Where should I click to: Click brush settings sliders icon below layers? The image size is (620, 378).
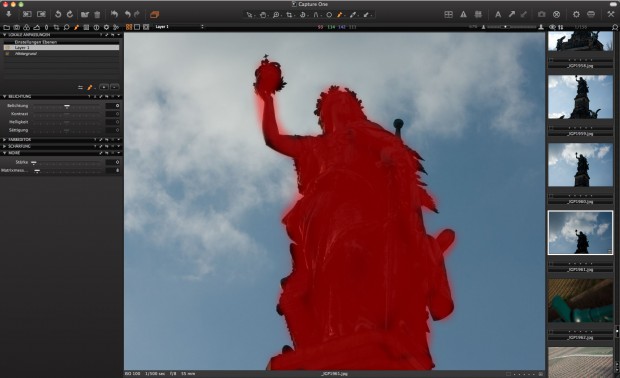(x=80, y=87)
